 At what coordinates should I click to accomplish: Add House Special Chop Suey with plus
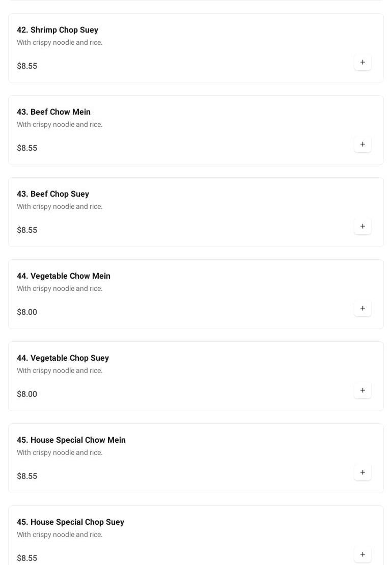click(362, 554)
